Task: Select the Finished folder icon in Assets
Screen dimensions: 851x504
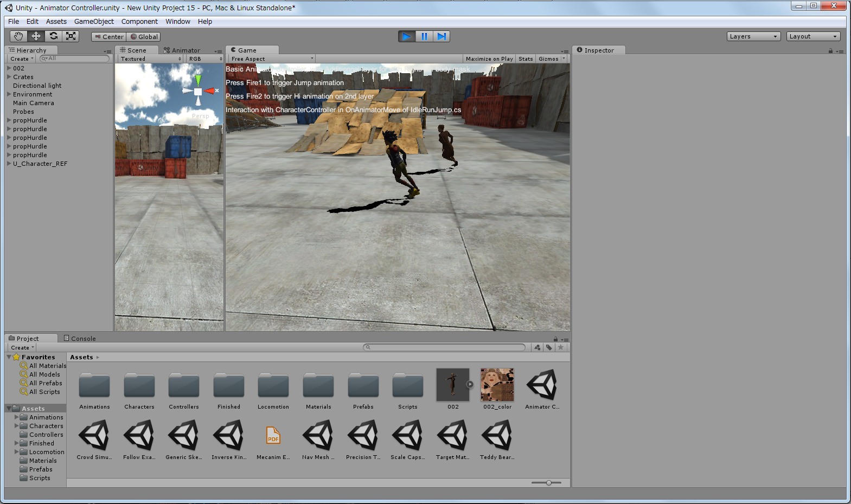Action: (229, 385)
